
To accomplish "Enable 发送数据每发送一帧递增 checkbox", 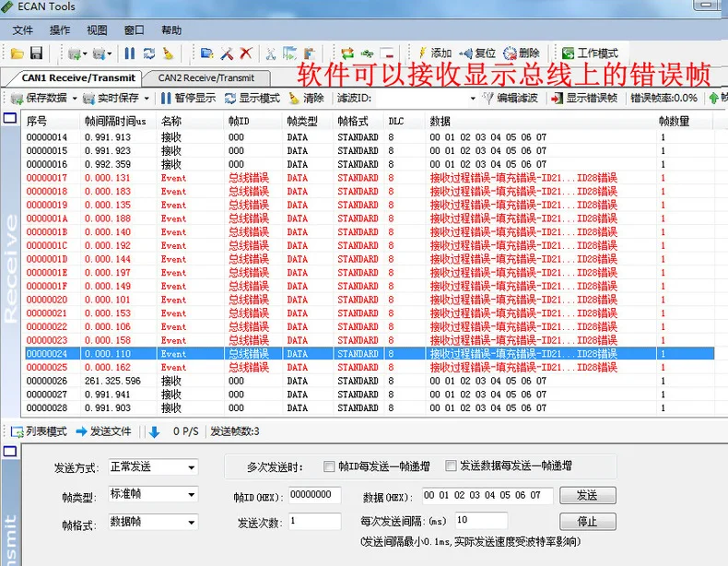I will point(451,466).
